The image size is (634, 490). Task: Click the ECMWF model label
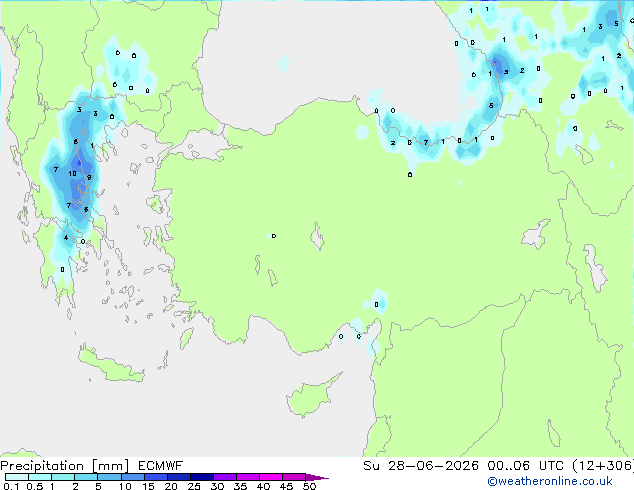coord(161,466)
